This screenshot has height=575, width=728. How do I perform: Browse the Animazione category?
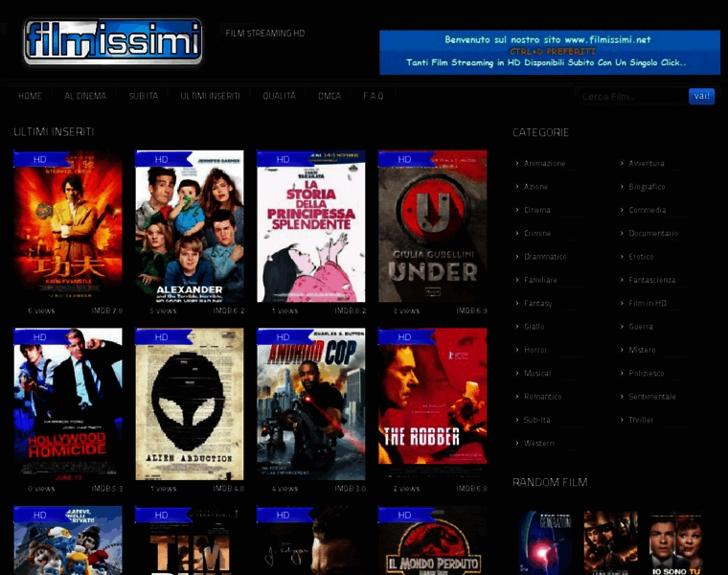(544, 163)
